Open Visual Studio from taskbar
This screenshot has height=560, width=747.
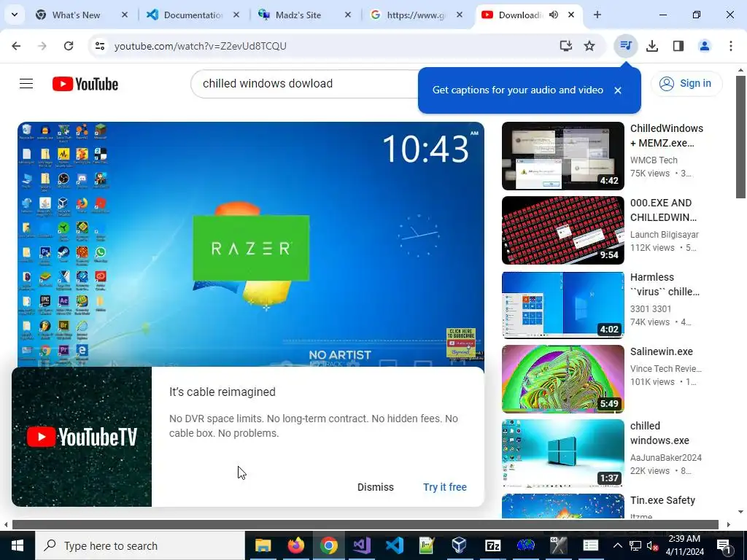[x=361, y=545]
